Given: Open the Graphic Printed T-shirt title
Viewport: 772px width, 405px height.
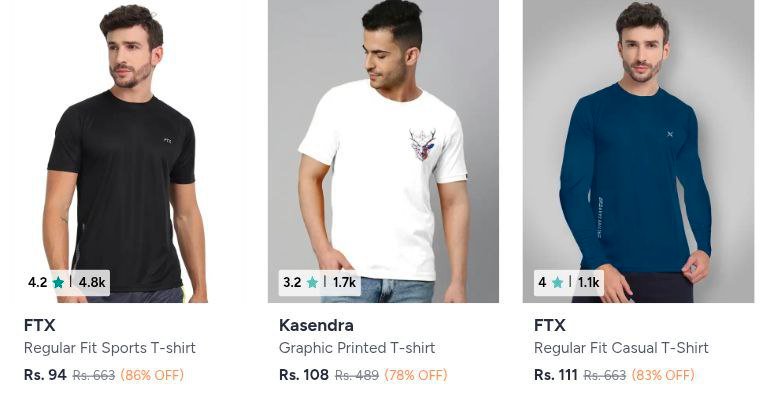Looking at the screenshot, I should (357, 348).
